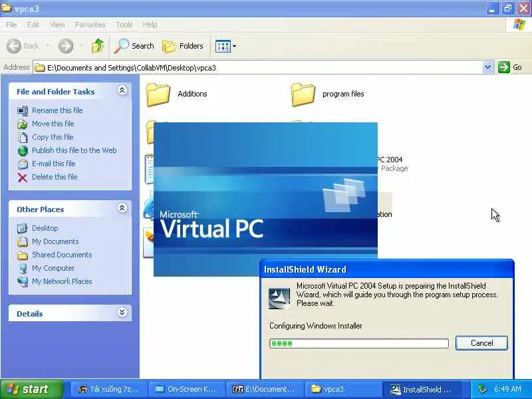Click the 6:49 AM clock
The height and width of the screenshot is (399, 532).
(x=507, y=389)
